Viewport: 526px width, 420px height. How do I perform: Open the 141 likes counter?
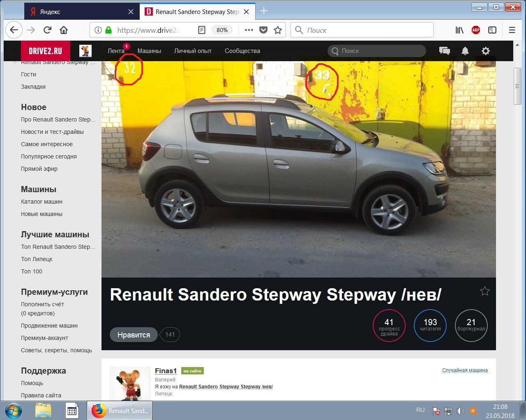pos(170,335)
